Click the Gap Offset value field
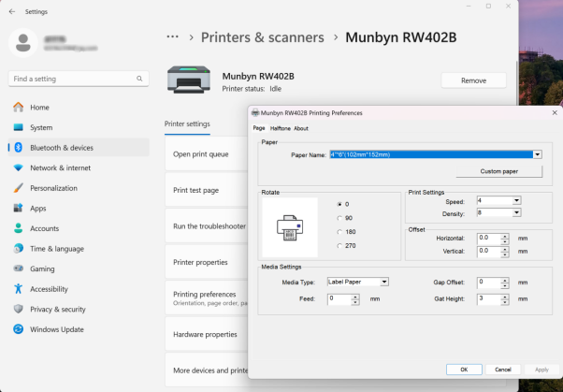This screenshot has width=563, height=392. (489, 283)
